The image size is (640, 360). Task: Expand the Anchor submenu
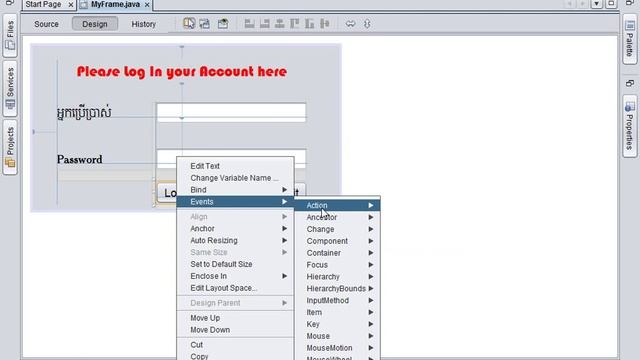pyautogui.click(x=235, y=229)
